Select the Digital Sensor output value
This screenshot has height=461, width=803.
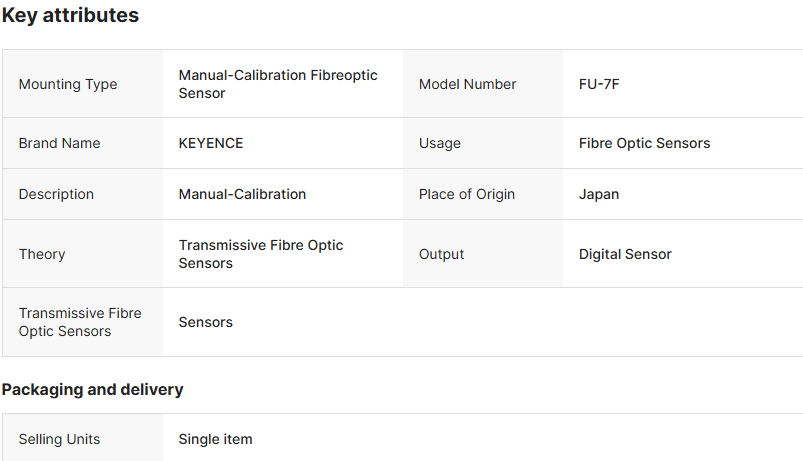(625, 254)
